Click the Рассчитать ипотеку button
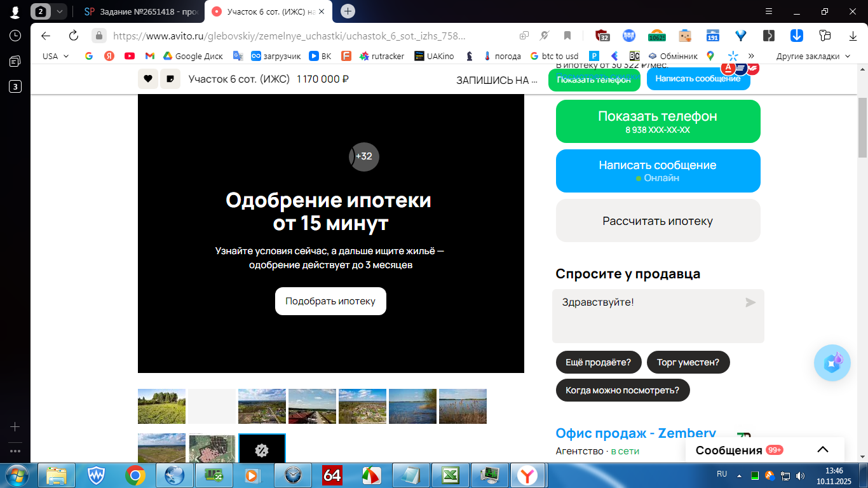868x488 pixels. click(x=658, y=220)
